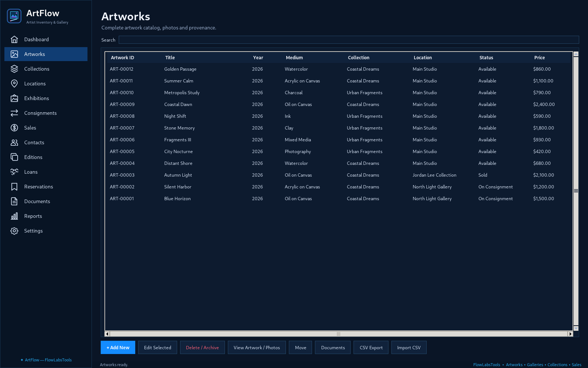
Task: Click the Move button
Action: pyautogui.click(x=301, y=347)
